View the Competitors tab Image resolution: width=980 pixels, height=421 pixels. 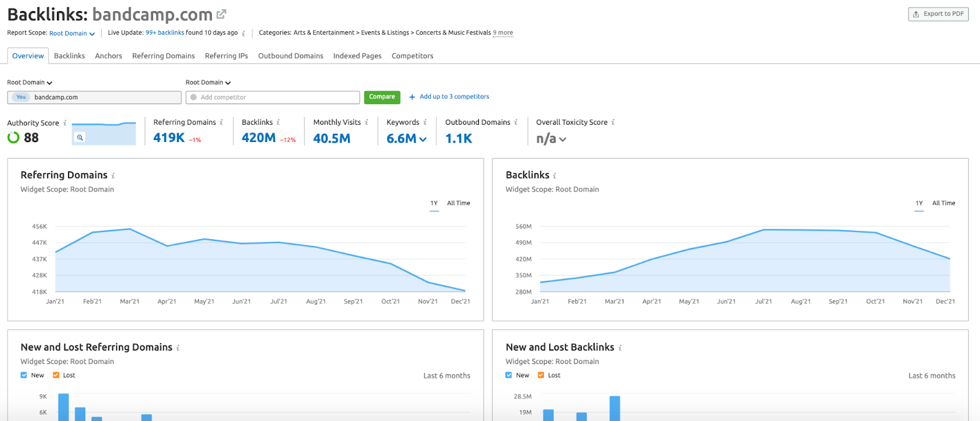point(413,56)
